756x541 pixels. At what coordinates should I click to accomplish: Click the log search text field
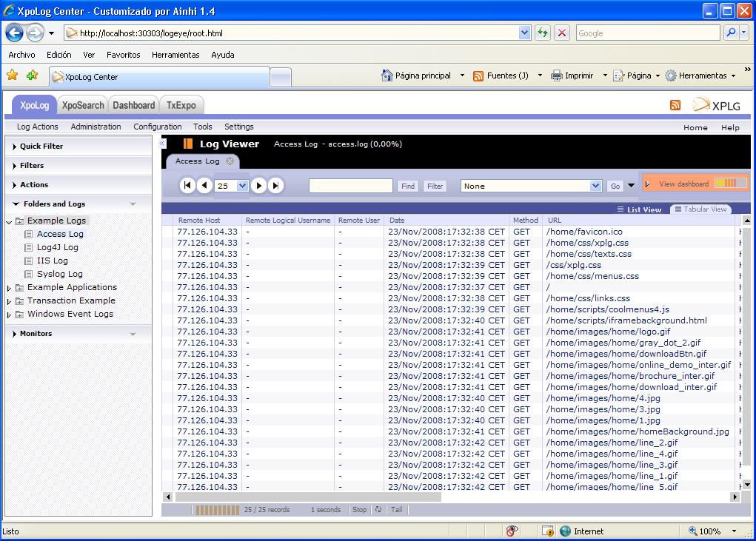(x=350, y=186)
